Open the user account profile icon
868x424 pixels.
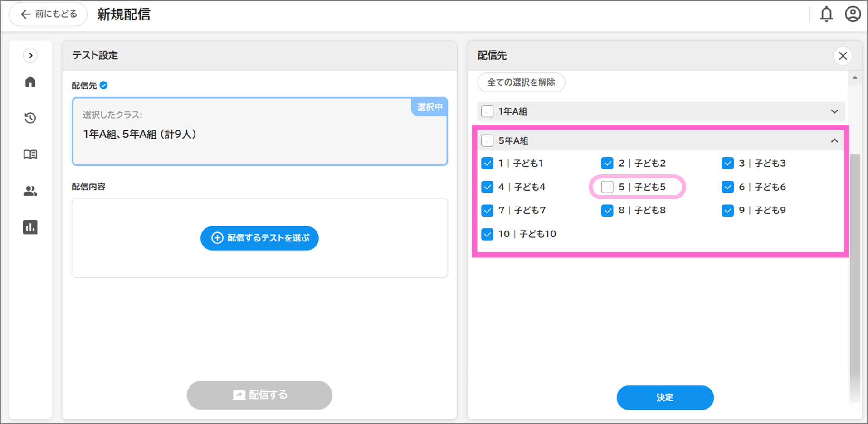853,14
